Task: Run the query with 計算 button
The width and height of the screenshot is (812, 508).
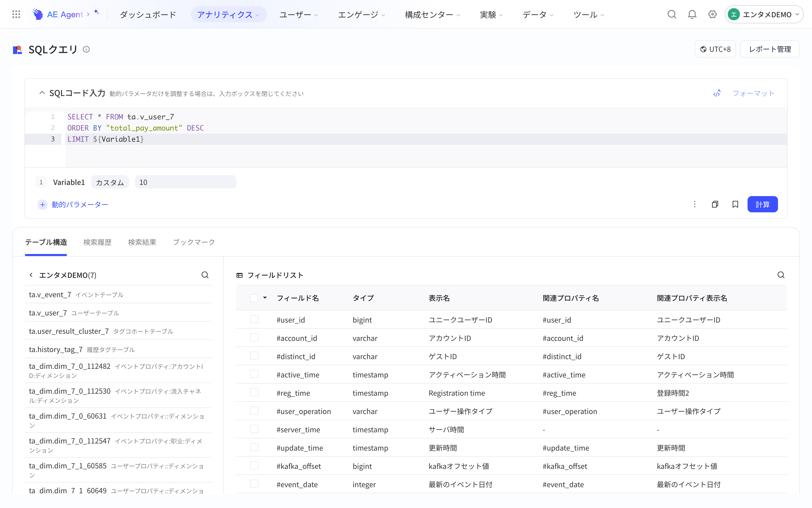Action: click(x=762, y=204)
